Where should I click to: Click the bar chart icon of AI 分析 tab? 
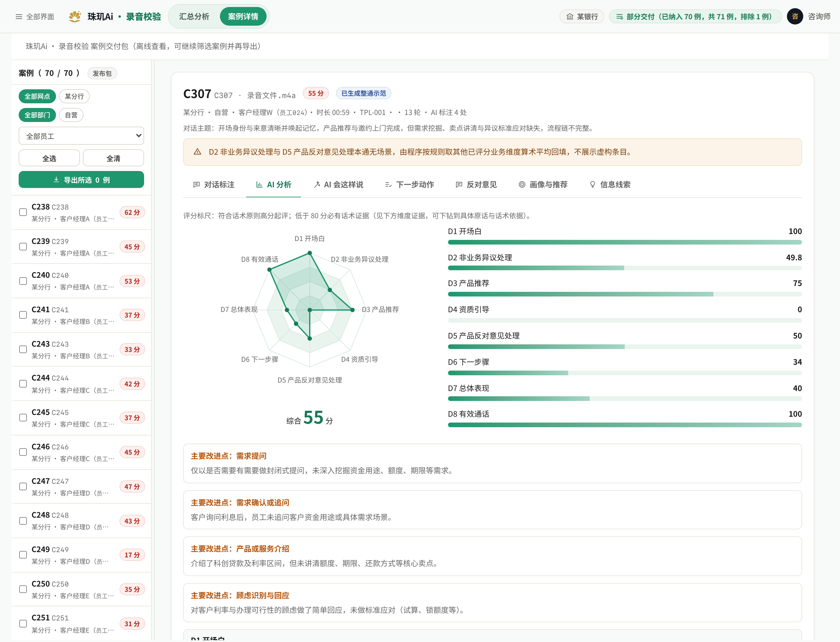(259, 184)
